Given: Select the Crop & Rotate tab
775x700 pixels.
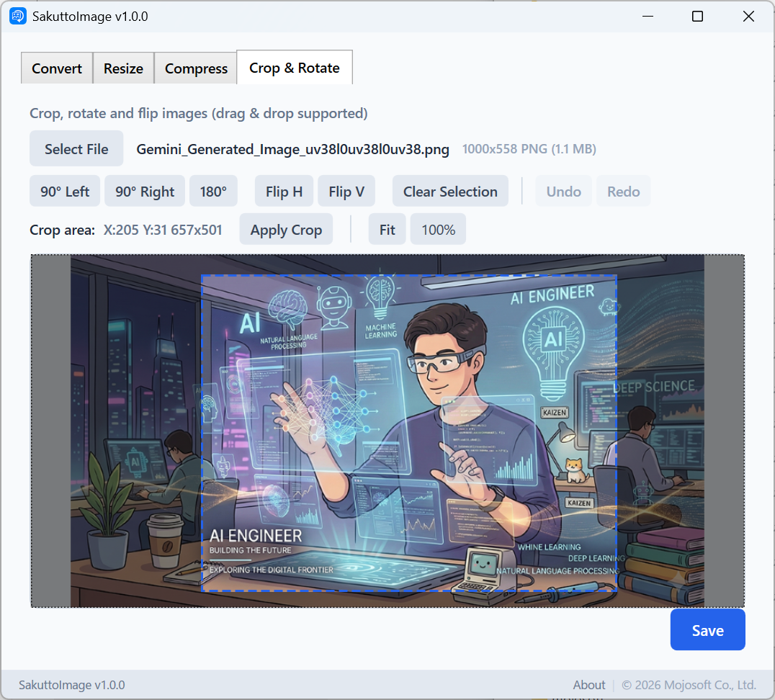Looking at the screenshot, I should click(x=294, y=68).
